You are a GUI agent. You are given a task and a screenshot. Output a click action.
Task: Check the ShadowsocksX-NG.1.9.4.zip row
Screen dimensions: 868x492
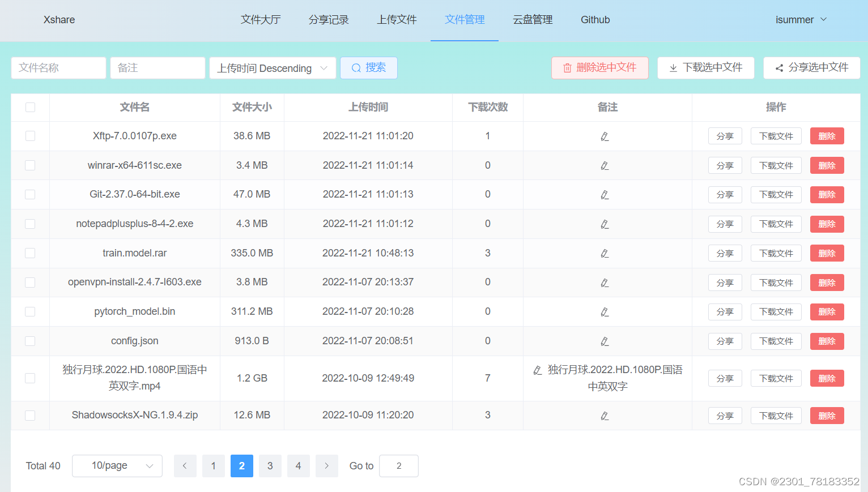click(31, 416)
